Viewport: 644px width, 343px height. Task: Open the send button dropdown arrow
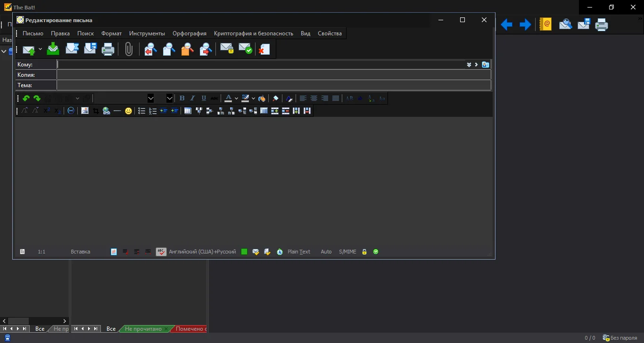pyautogui.click(x=40, y=49)
